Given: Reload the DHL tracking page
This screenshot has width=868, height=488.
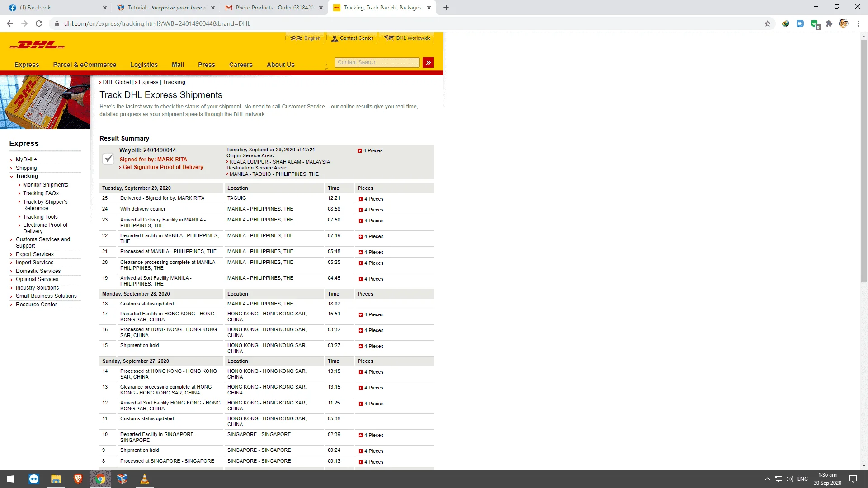Looking at the screenshot, I should pyautogui.click(x=39, y=23).
